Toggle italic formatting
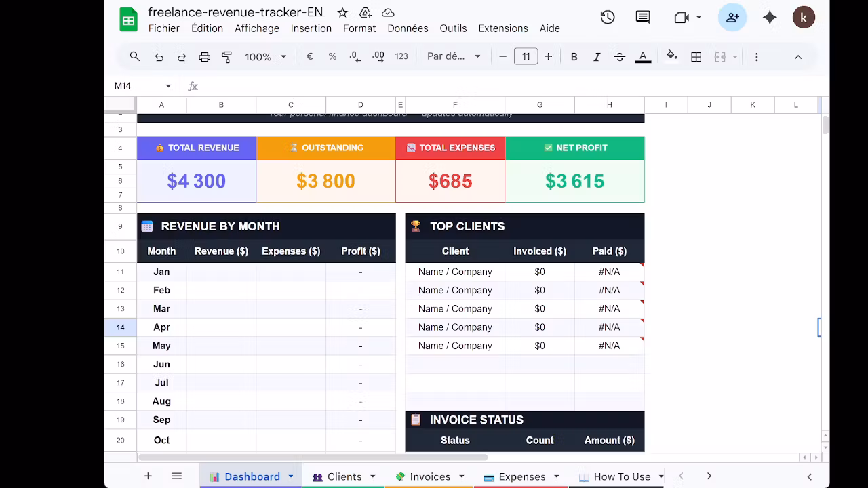The width and height of the screenshot is (868, 488). (597, 57)
